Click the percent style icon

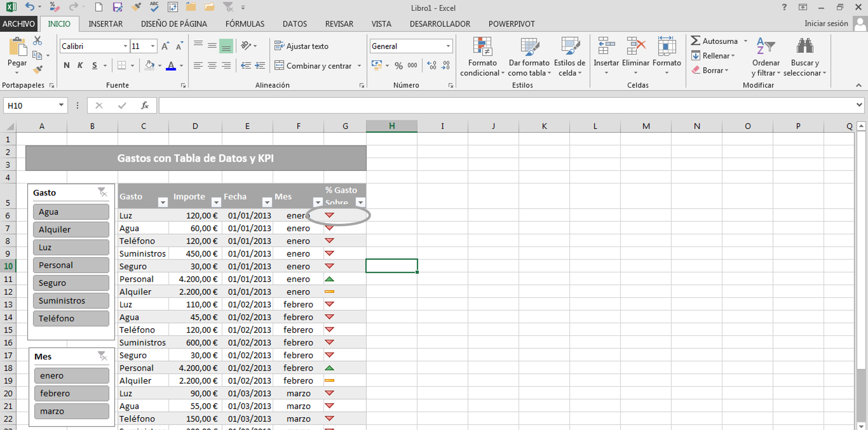pyautogui.click(x=399, y=65)
